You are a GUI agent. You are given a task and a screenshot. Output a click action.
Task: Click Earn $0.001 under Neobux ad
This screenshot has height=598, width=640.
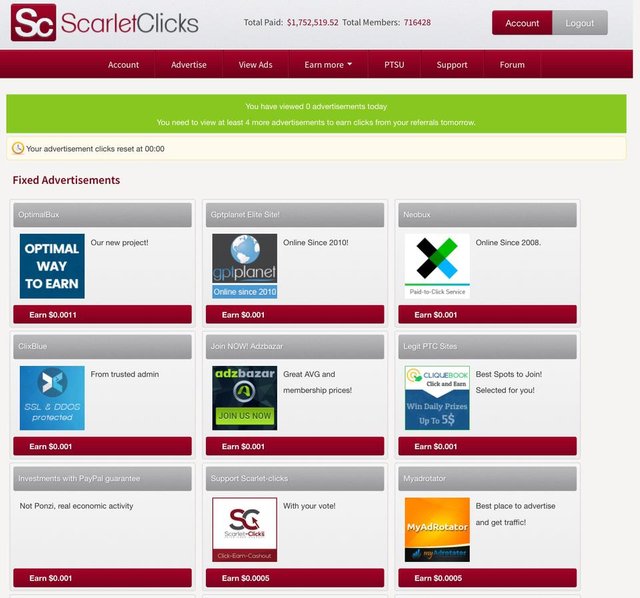pyautogui.click(x=487, y=315)
